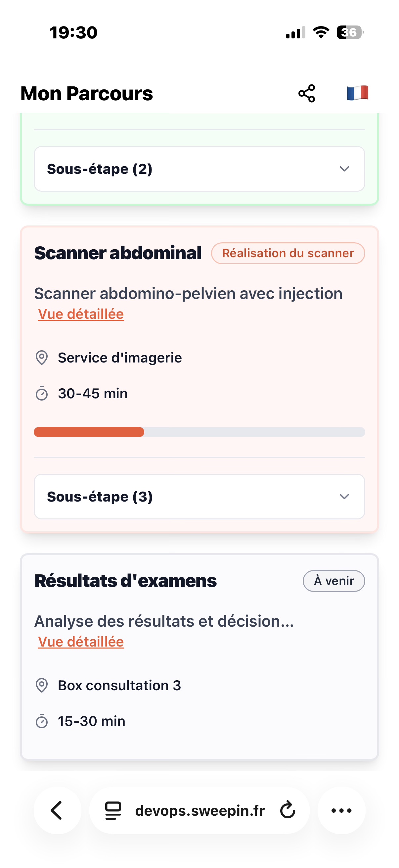
Task: Tap the Résultats d'examens card title
Action: click(125, 581)
